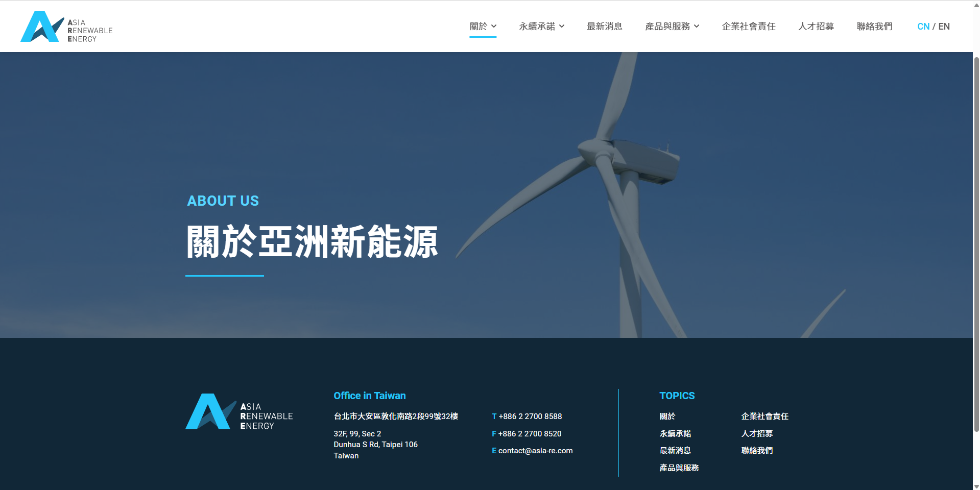Open 產品與服務 in top navigation

[x=667, y=27]
